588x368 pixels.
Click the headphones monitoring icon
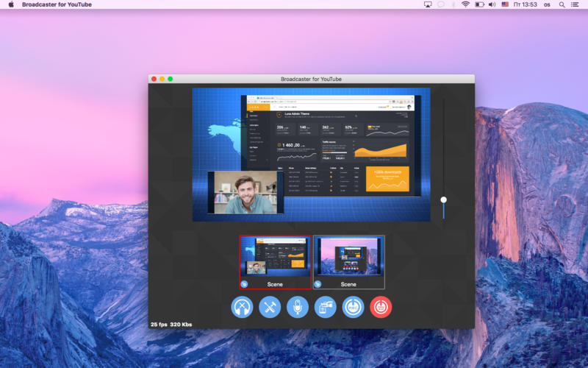point(242,307)
